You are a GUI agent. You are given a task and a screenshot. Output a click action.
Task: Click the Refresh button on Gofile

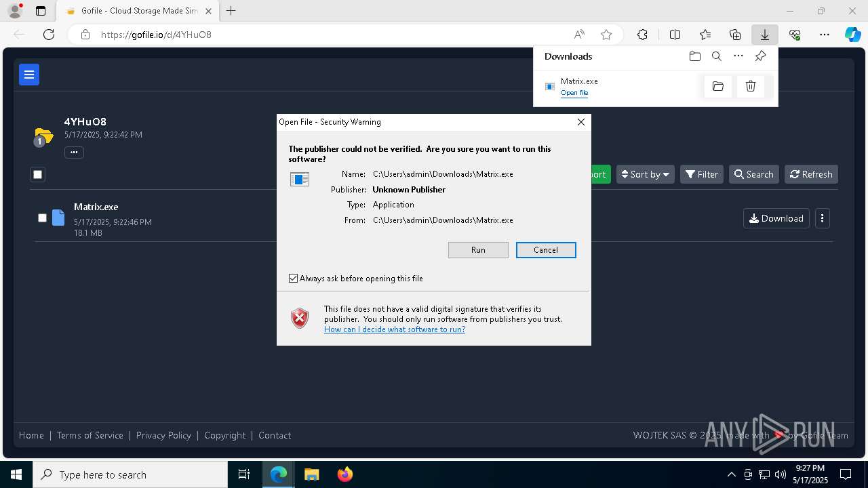(x=811, y=174)
